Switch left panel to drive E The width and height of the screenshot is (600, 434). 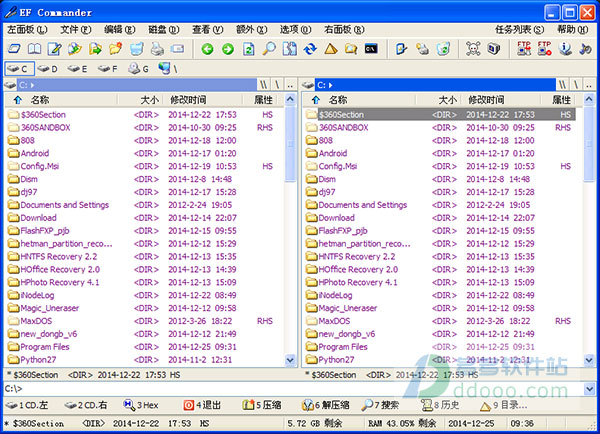click(x=78, y=69)
